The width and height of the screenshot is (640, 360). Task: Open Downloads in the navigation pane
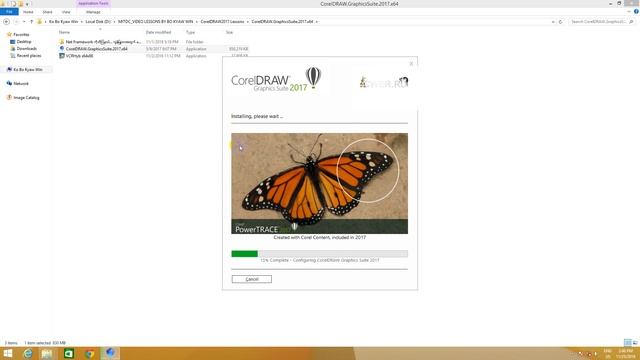tap(27, 49)
